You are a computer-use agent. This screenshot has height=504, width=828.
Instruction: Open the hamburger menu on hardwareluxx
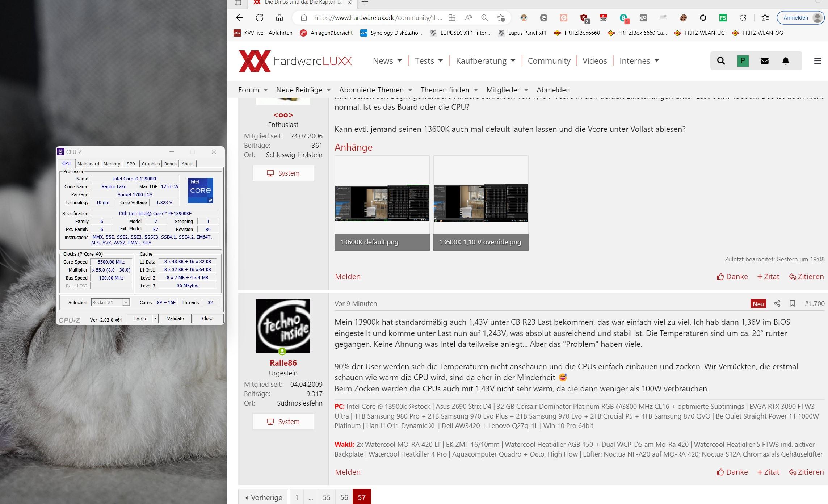tap(818, 61)
